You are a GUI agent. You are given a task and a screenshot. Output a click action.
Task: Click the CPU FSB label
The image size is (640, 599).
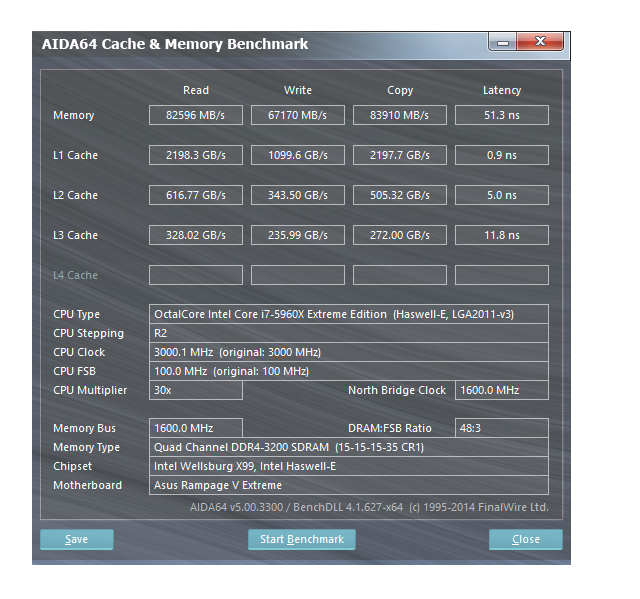coord(75,371)
